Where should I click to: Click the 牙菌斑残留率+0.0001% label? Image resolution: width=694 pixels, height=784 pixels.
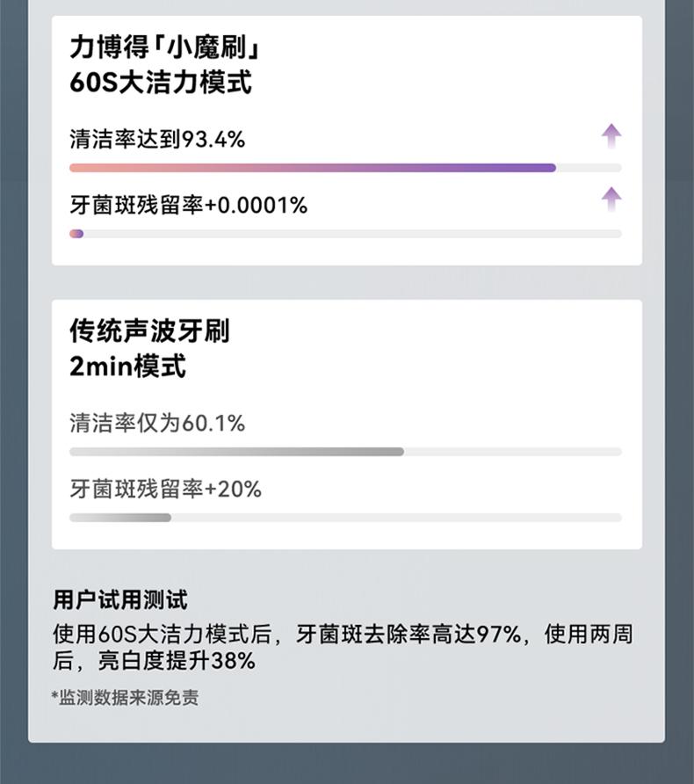point(188,205)
